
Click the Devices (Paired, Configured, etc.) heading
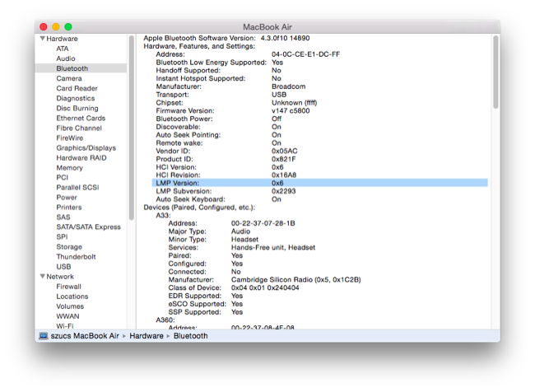[199, 208]
